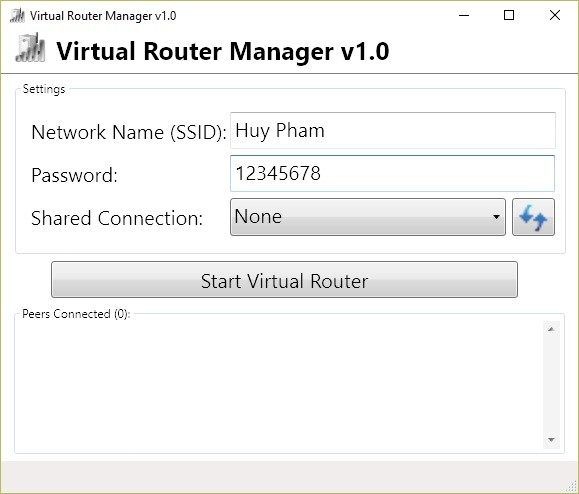Open the Shared Connection dropdown showing None
579x494 pixels.
(x=368, y=217)
